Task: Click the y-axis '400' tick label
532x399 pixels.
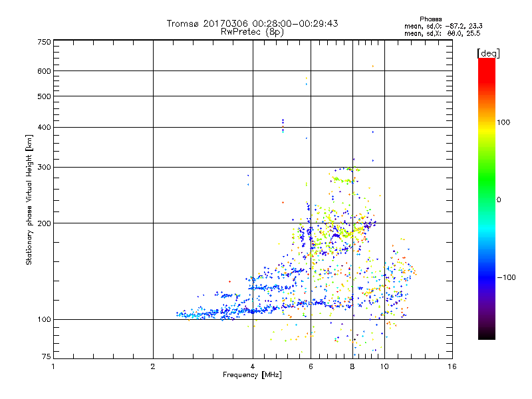Action: tap(44, 128)
